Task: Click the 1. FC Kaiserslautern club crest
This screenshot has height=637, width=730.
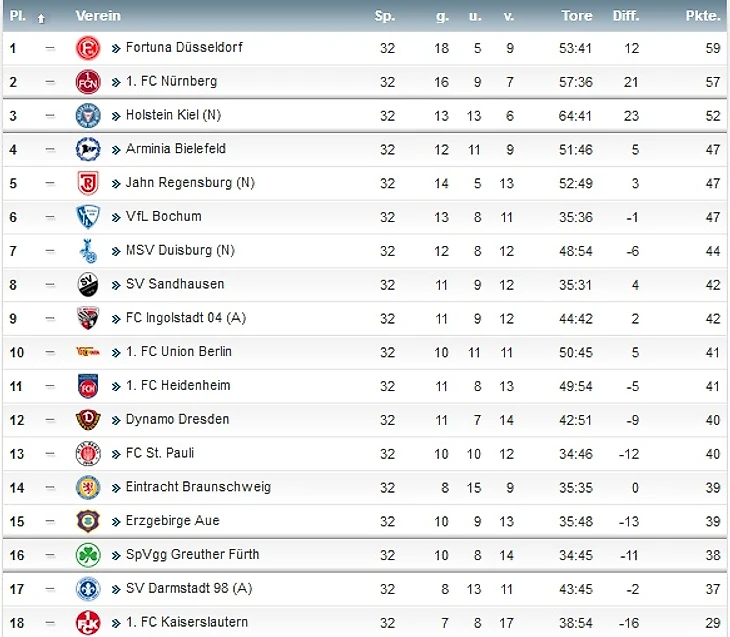Action: coord(88,622)
